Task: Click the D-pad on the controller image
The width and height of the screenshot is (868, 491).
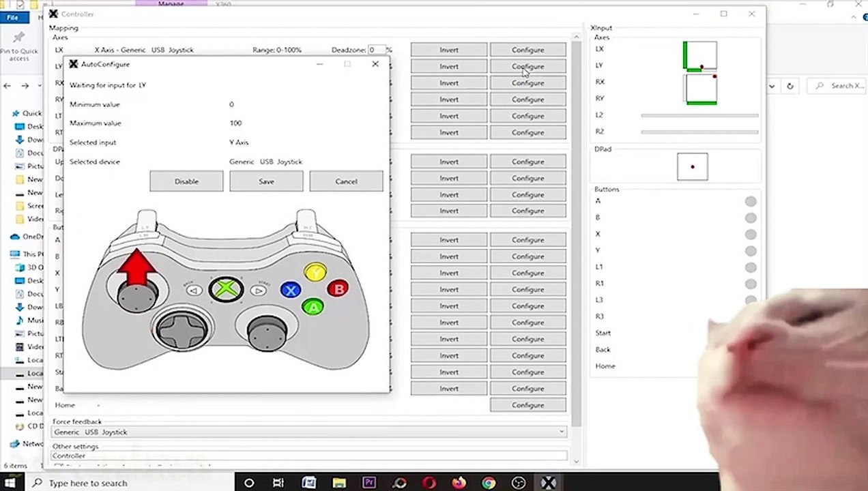Action: [x=182, y=329]
